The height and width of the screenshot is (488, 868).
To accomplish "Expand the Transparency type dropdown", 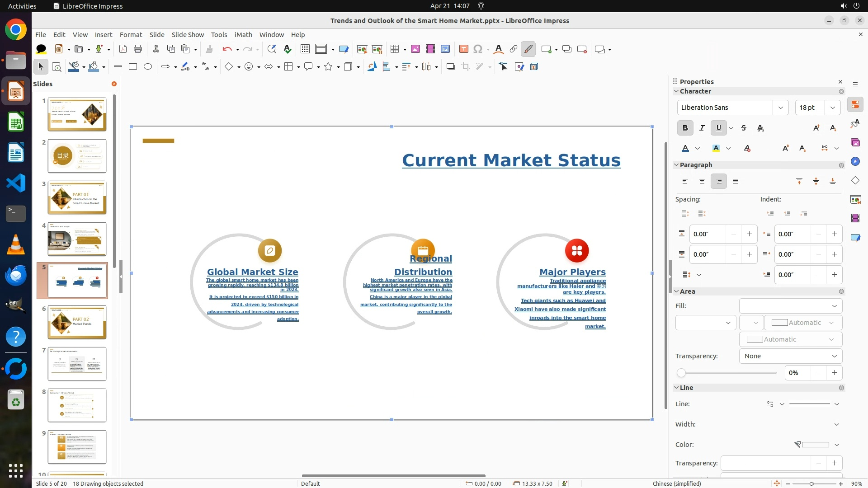I will pos(834,356).
